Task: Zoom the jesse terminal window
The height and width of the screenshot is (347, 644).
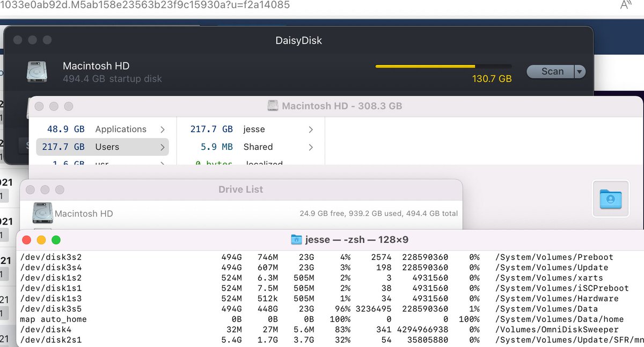Action: point(56,240)
